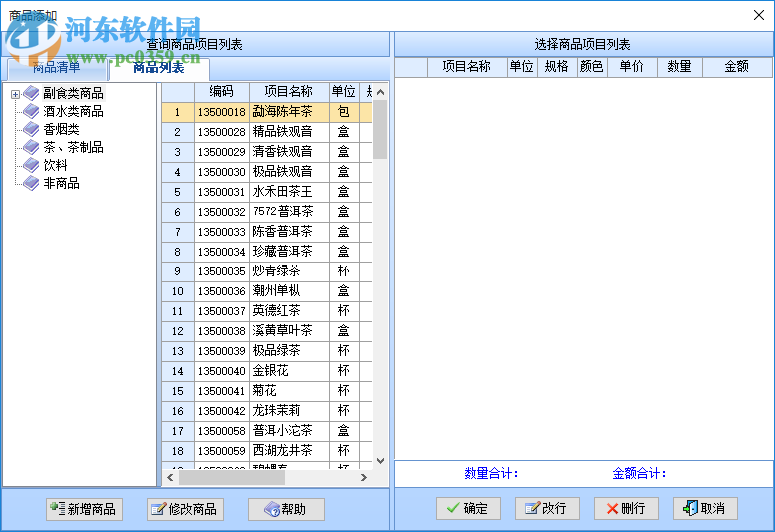Click code cell 13500030

[x=222, y=172]
